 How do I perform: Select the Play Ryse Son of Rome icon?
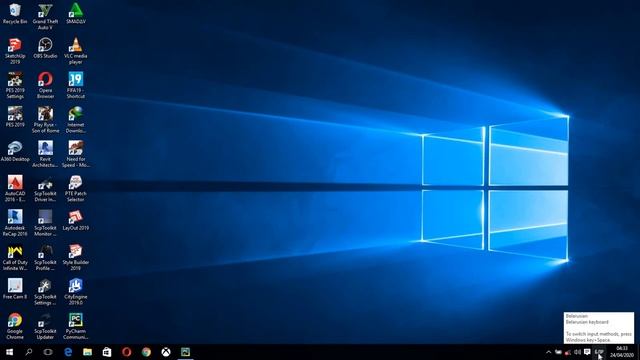[45, 120]
